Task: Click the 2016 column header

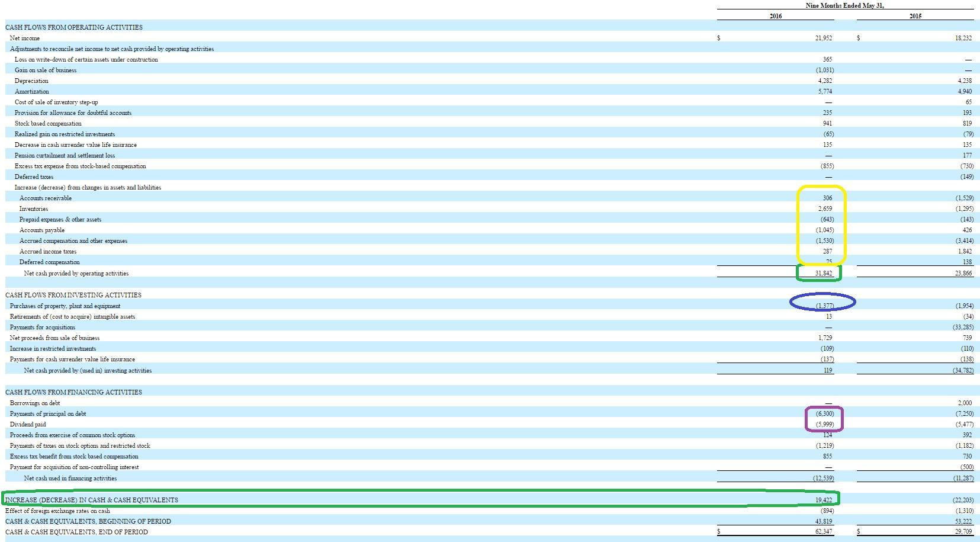Action: [775, 17]
